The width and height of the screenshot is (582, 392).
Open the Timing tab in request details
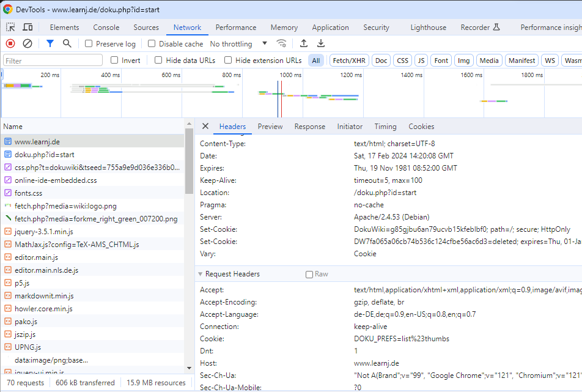click(x=385, y=127)
